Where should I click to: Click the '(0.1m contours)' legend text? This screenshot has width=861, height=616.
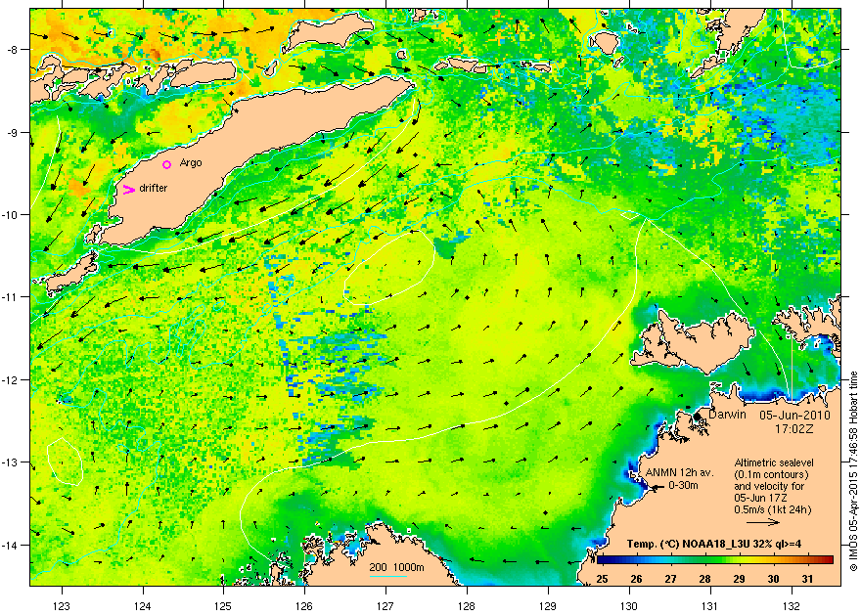pos(771,474)
